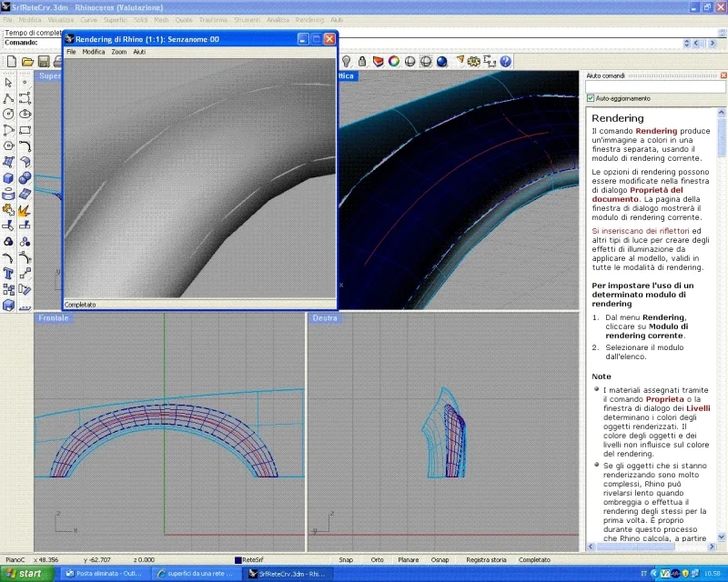Click the explode tool
Screen dimensions: 728x582
[x=25, y=210]
